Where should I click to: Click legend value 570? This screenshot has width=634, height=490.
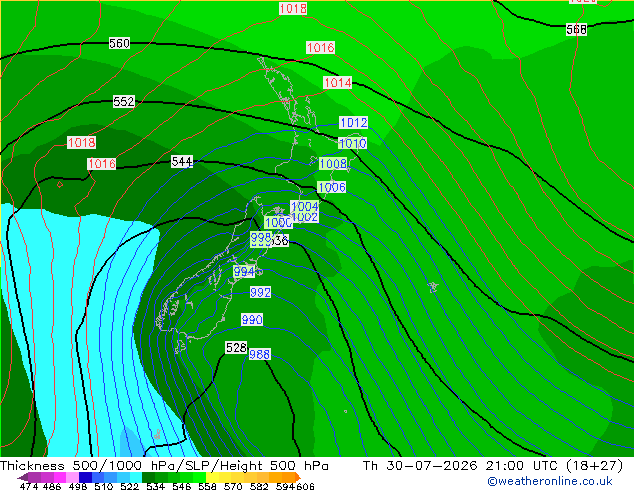pos(233,486)
